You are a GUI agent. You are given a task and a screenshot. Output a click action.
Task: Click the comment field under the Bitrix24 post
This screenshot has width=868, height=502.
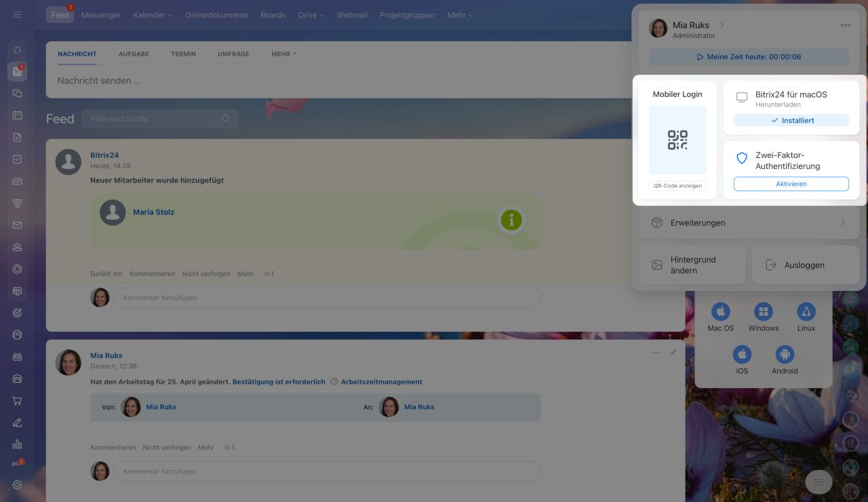point(327,298)
